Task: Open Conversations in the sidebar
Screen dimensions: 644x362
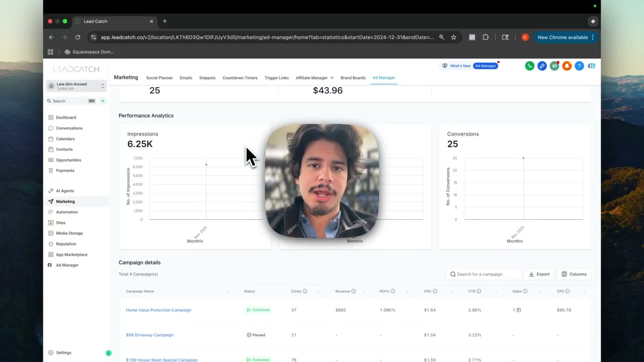Action: pos(69,128)
